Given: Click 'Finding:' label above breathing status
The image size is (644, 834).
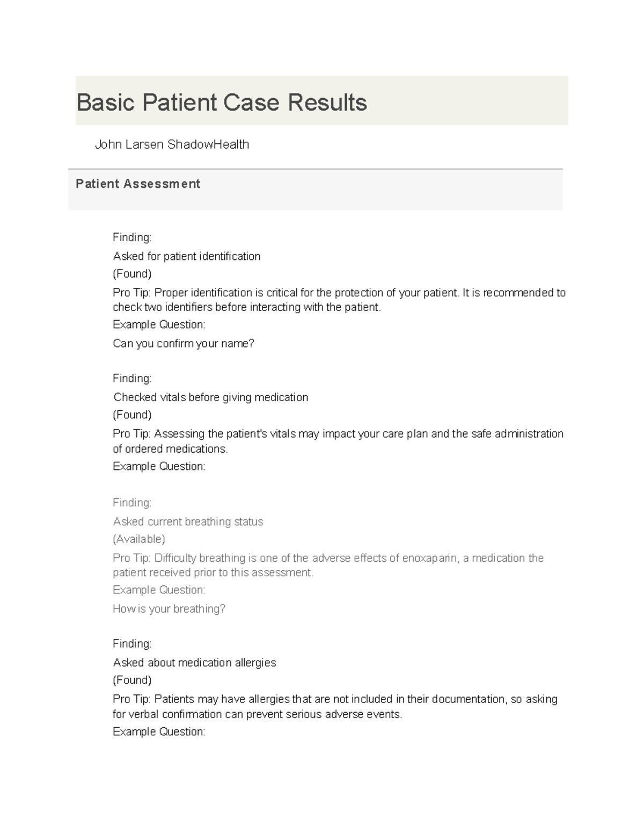Looking at the screenshot, I should point(132,503).
